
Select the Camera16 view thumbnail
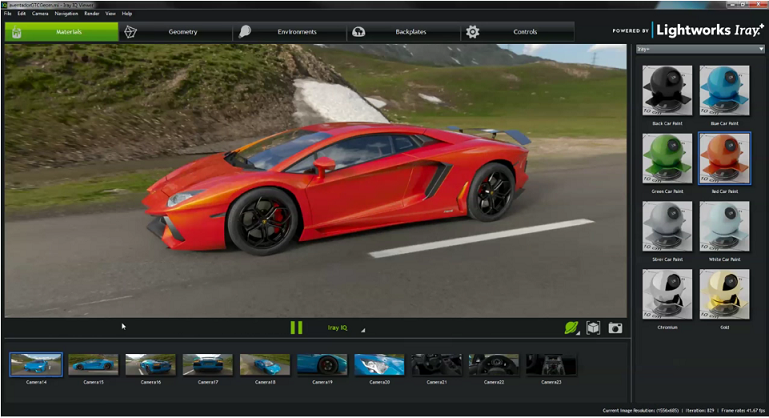(151, 365)
